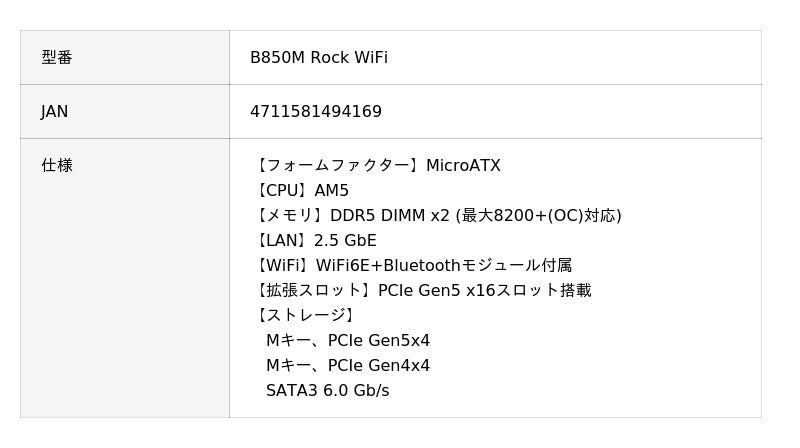Click the 【拡張スロット】 label text

(314, 291)
